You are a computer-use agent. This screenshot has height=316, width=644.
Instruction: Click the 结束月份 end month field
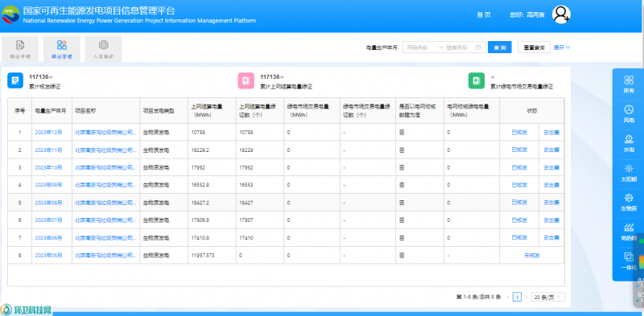coord(457,47)
